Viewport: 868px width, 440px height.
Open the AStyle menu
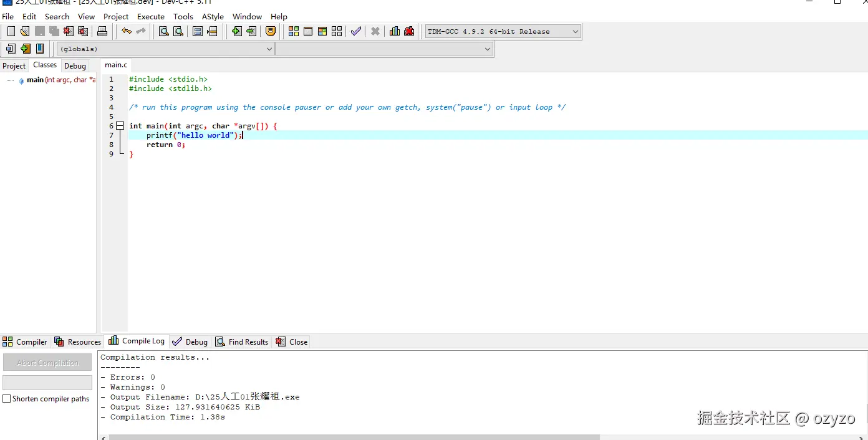point(213,17)
